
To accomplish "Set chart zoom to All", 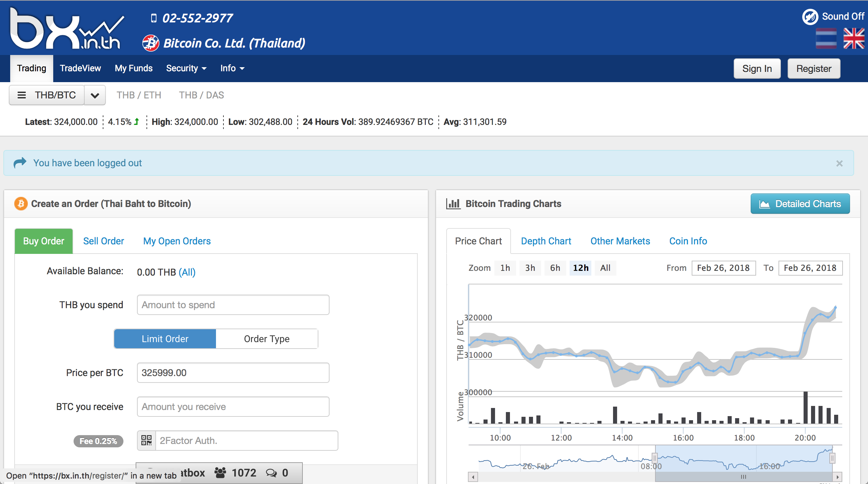I will tap(605, 268).
